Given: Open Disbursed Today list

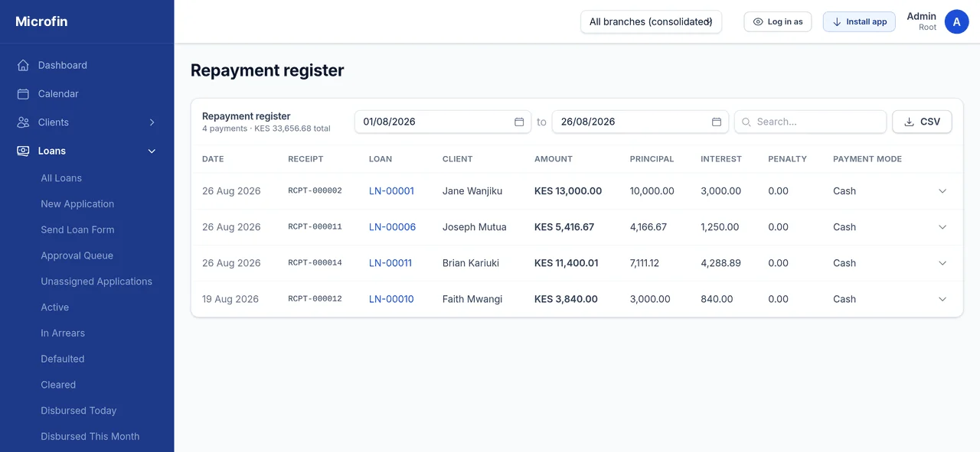Looking at the screenshot, I should [79, 411].
